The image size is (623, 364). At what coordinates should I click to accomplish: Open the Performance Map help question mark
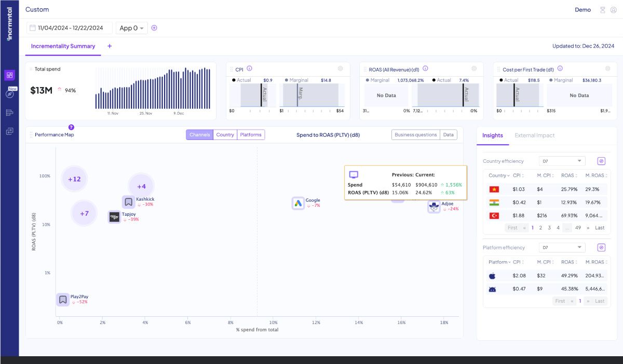click(71, 127)
